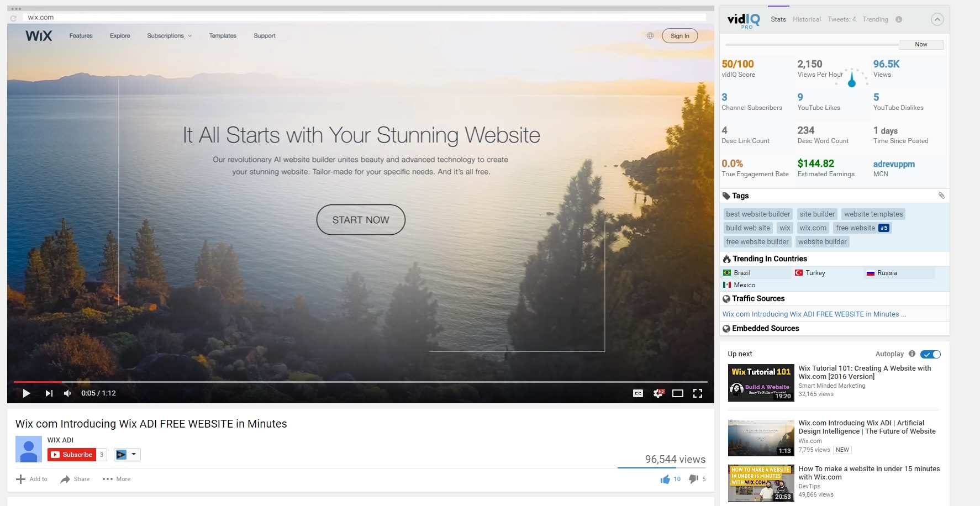Image resolution: width=980 pixels, height=506 pixels.
Task: Select the 'wix.com' tag in Tags
Action: coord(813,228)
